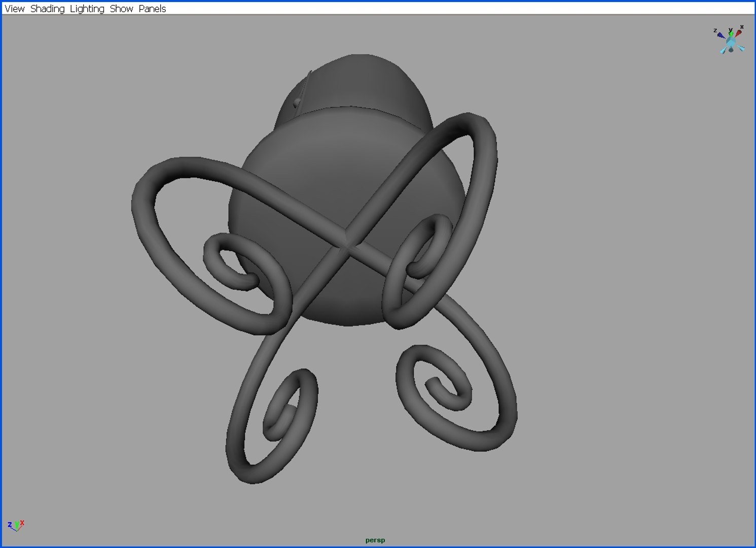Image resolution: width=756 pixels, height=548 pixels.
Task: Click the XYZ axis indicator icon
Action: [x=16, y=525]
